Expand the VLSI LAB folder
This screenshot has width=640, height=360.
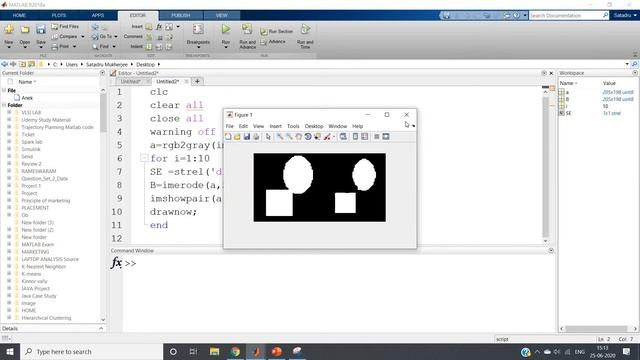point(9,112)
